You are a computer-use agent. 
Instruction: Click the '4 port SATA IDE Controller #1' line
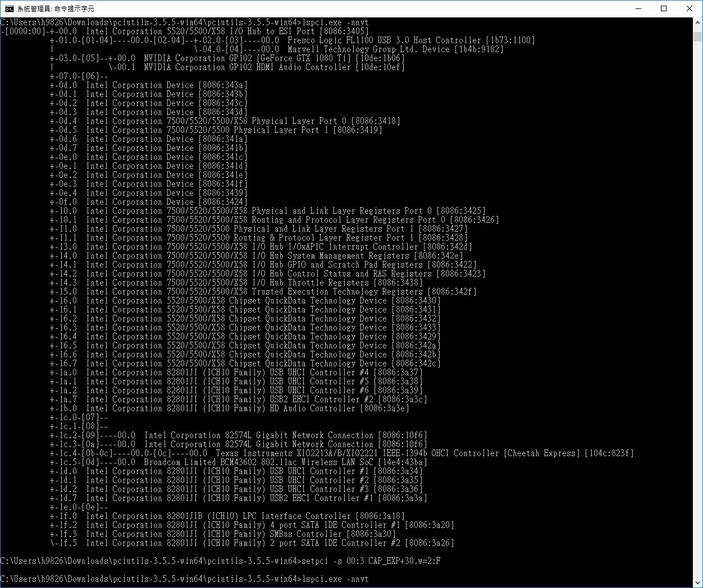coord(252,525)
